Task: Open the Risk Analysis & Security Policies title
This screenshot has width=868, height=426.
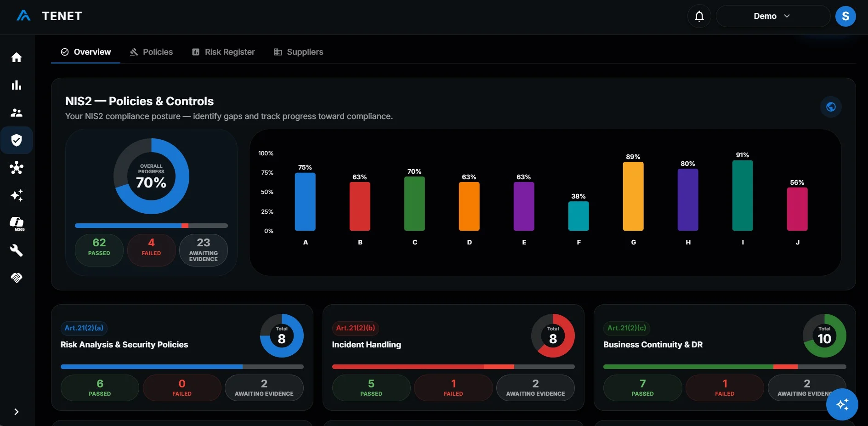Action: point(124,345)
